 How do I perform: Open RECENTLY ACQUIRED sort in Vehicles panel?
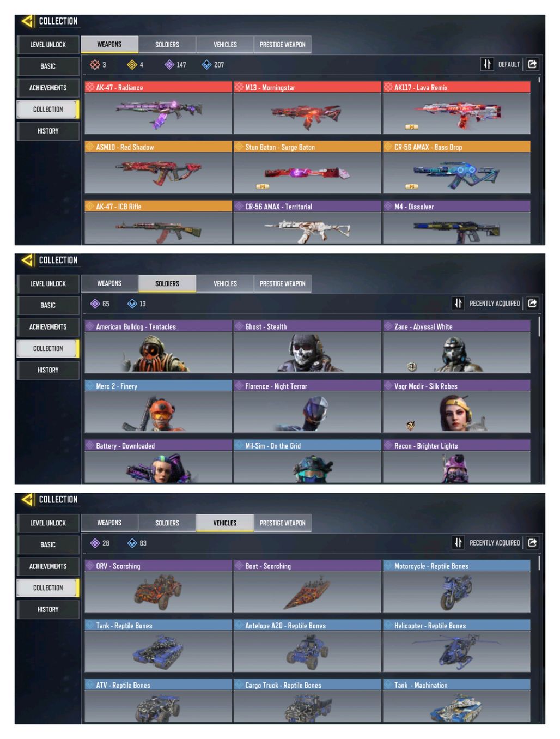(495, 543)
